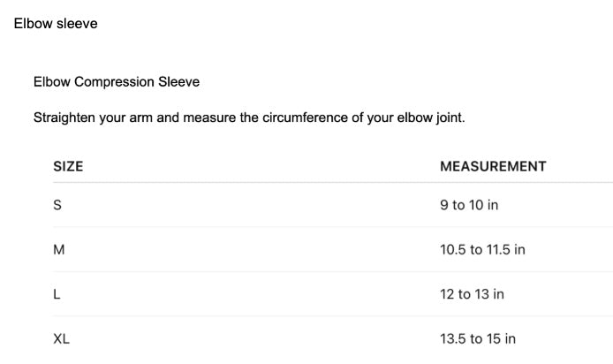Click the word "Straighten" in the instructions
Screen dimensions: 613x364
pyautogui.click(x=65, y=118)
